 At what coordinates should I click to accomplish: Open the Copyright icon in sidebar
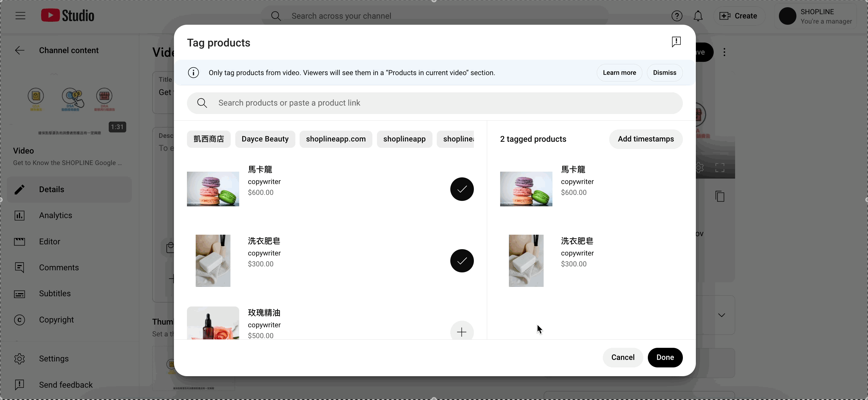click(x=20, y=320)
